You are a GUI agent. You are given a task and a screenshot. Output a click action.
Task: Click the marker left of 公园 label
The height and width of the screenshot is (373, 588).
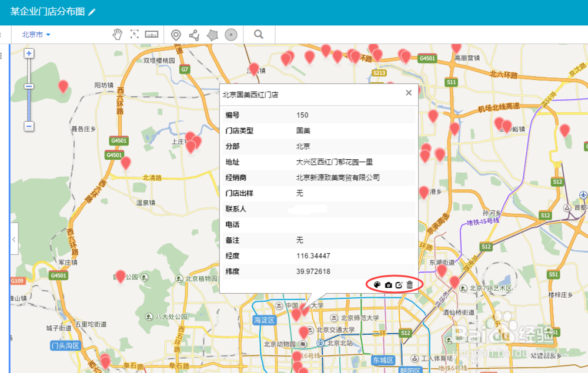coord(121,276)
